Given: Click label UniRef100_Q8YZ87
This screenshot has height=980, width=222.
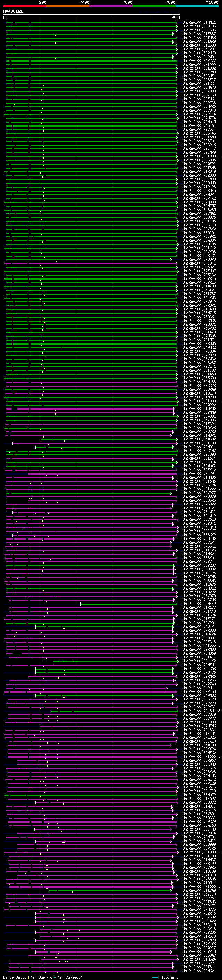Looking at the screenshot, I should click(x=199, y=565).
